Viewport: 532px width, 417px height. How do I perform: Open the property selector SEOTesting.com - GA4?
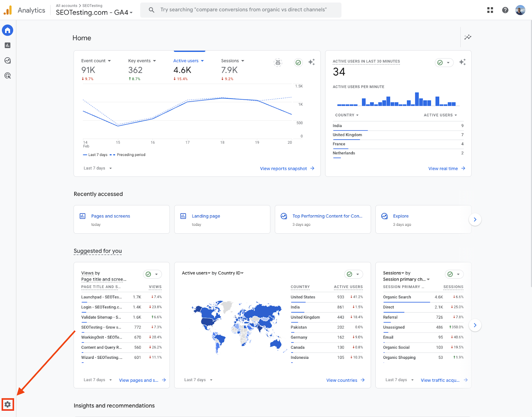tap(94, 13)
